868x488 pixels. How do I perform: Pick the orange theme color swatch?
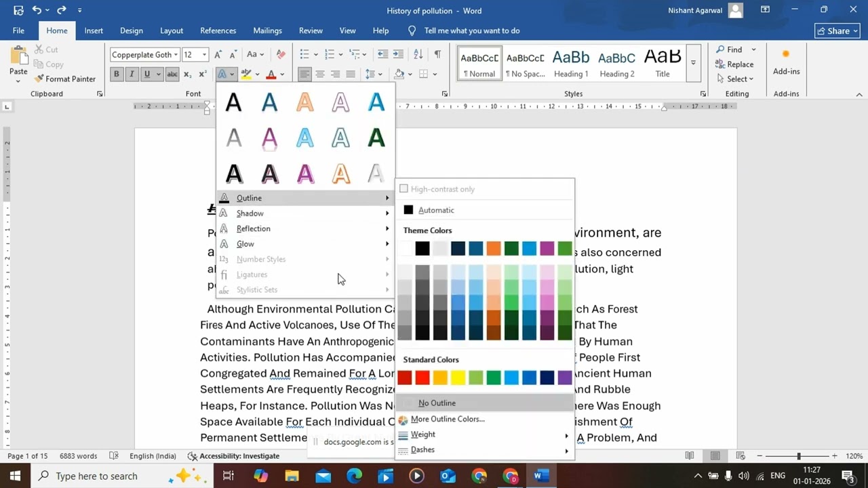[494, 249]
